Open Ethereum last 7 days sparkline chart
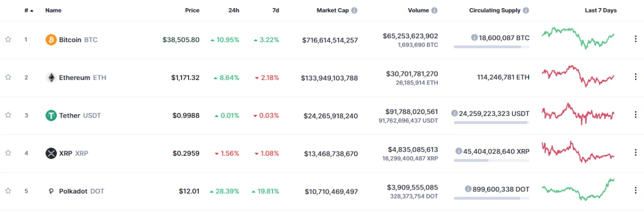644x212 pixels. point(578,76)
